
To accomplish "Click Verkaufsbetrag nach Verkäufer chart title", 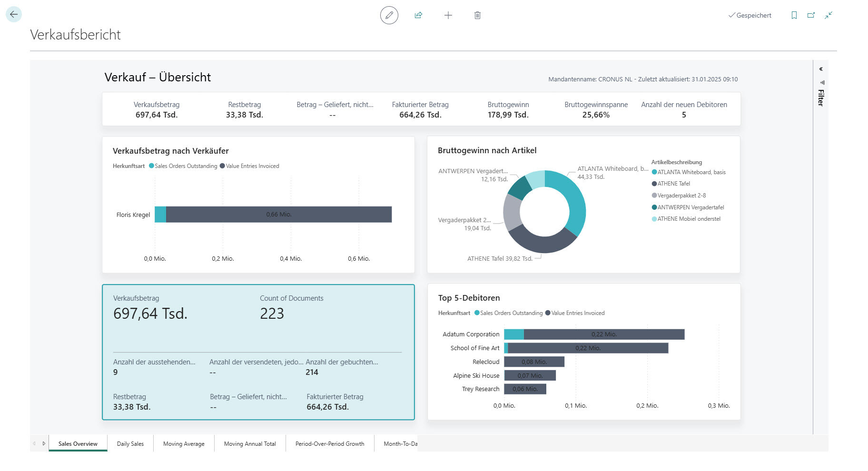I will pyautogui.click(x=170, y=151).
